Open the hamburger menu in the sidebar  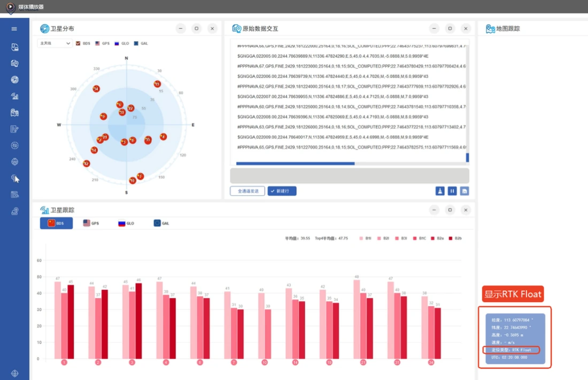14,29
